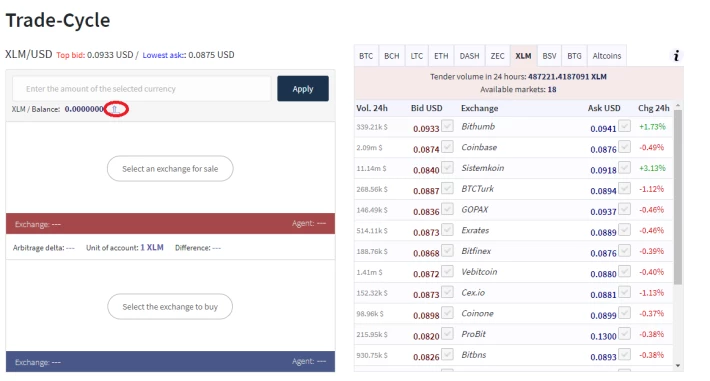
Task: Click the 1 XLM unit of account
Action: [152, 247]
